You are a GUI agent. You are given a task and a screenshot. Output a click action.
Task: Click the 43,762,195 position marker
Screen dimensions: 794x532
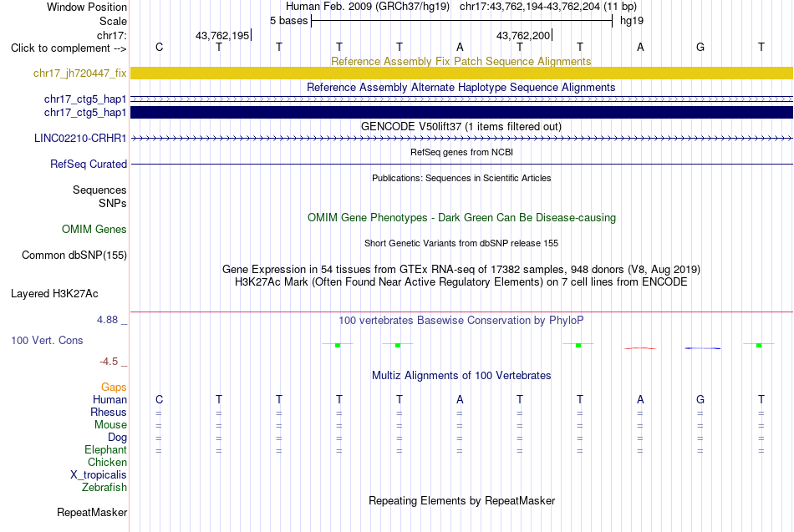(x=223, y=35)
